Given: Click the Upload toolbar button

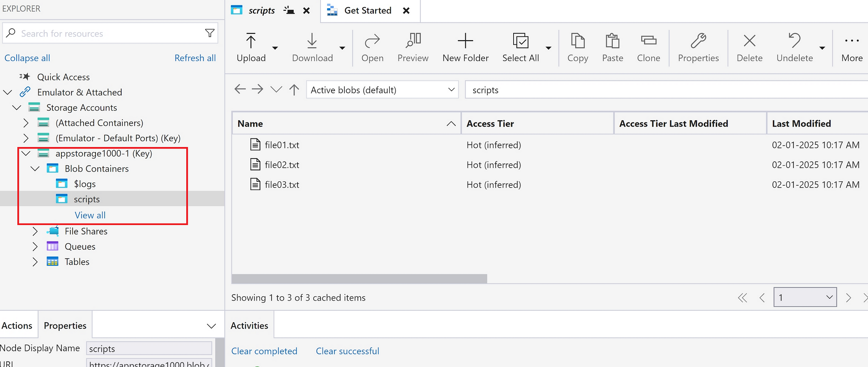Looking at the screenshot, I should pos(251,47).
